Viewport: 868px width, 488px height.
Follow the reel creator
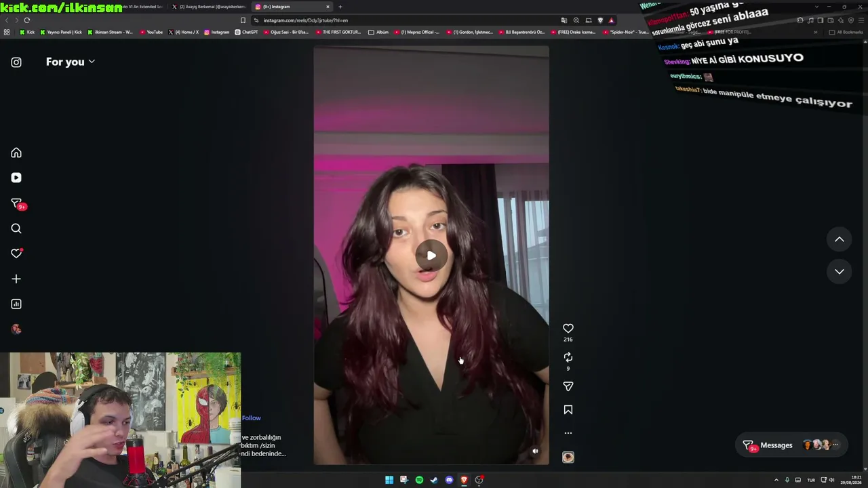251,418
